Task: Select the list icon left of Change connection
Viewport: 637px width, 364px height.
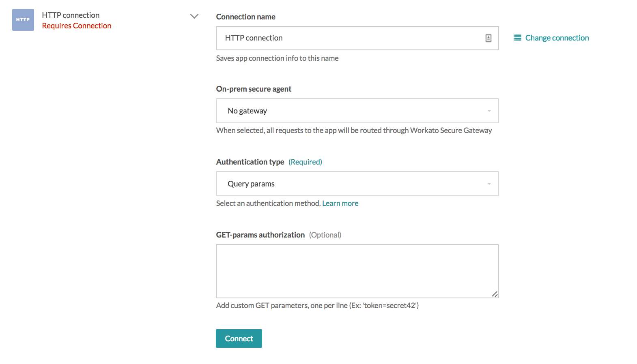Action: [517, 38]
